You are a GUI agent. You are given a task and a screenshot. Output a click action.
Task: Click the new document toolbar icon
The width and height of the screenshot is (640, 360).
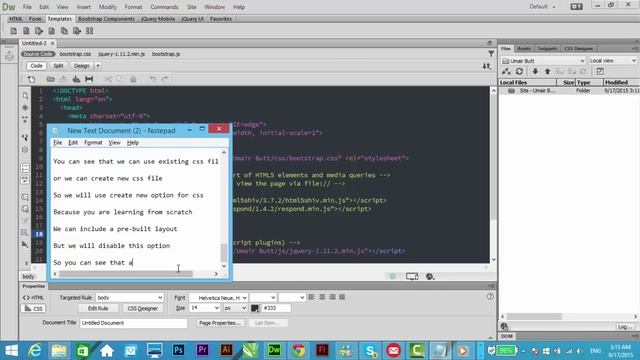click(x=31, y=79)
